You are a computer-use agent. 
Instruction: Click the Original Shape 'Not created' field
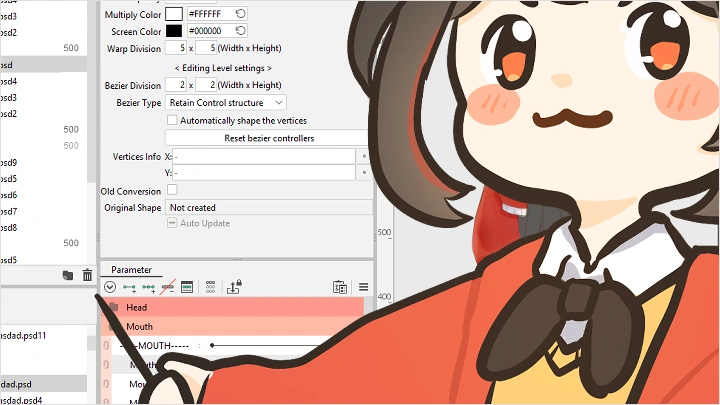(269, 208)
